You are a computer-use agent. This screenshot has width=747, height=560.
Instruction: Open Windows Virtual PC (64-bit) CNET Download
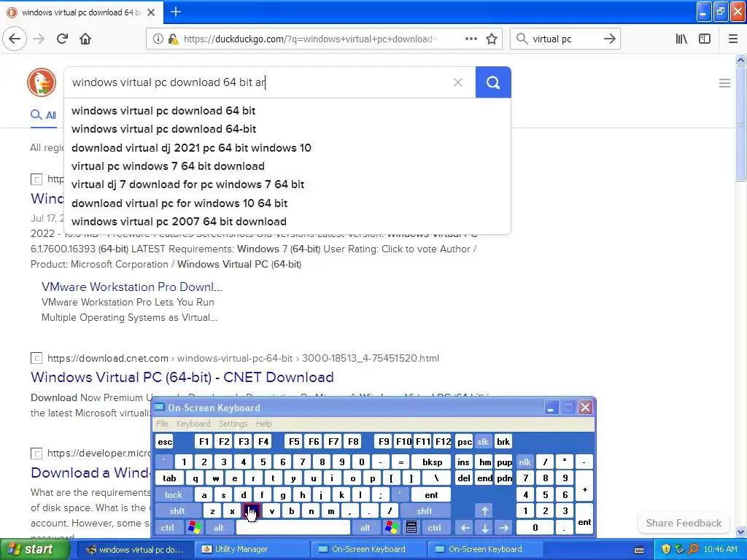pyautogui.click(x=182, y=377)
